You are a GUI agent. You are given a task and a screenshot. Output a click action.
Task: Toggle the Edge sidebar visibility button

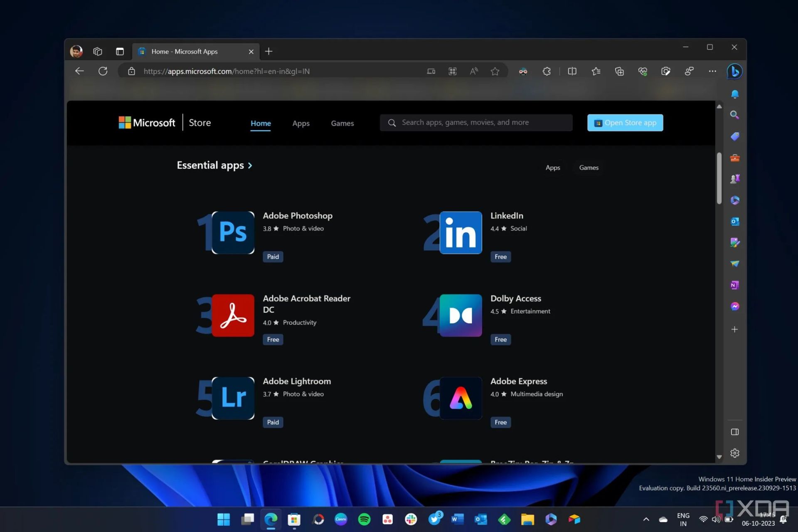point(735,432)
